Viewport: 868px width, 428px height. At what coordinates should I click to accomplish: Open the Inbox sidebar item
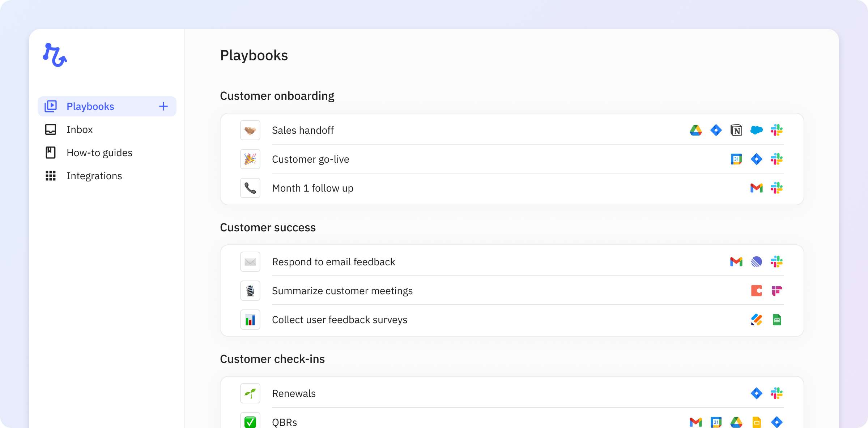click(80, 129)
